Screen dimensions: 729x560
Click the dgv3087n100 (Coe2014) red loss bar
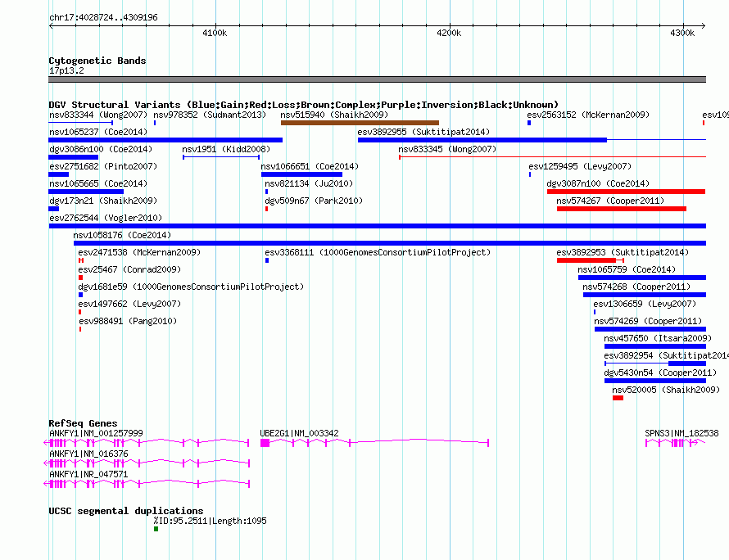coord(627,192)
